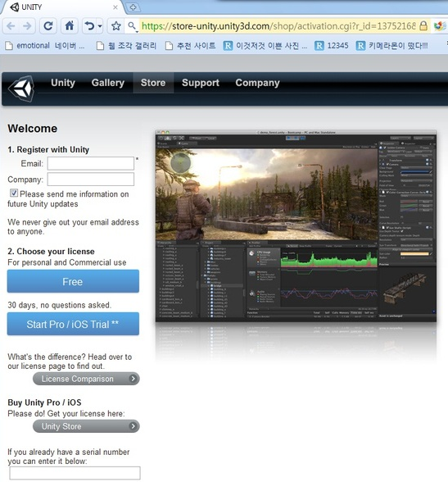Click the magnifier search icon in address bar
Screen dimensions: 448x482
132,26
